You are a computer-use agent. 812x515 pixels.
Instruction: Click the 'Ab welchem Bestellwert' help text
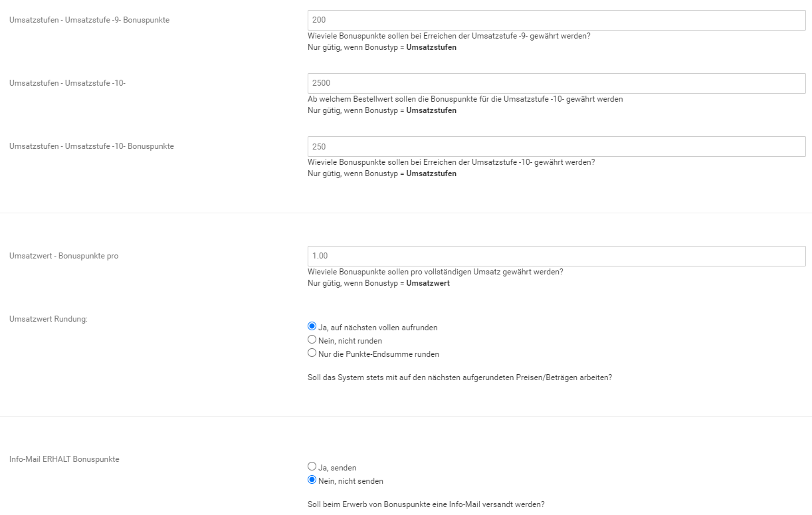coord(465,99)
